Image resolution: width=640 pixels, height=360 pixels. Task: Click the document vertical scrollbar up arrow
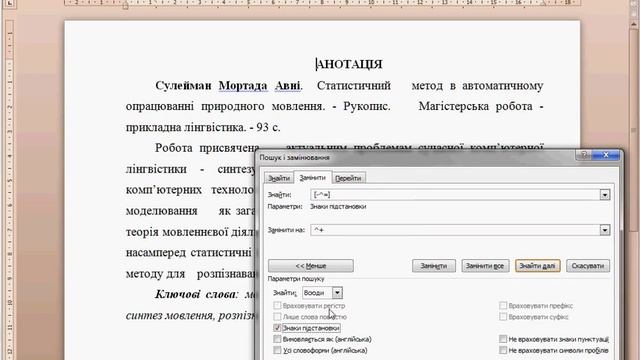click(634, 24)
